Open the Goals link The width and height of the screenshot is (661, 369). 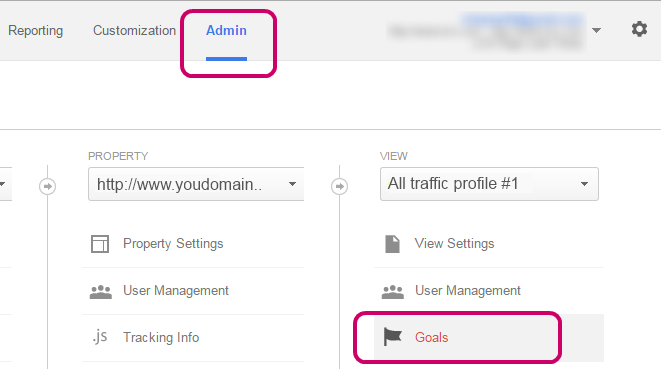tap(432, 337)
